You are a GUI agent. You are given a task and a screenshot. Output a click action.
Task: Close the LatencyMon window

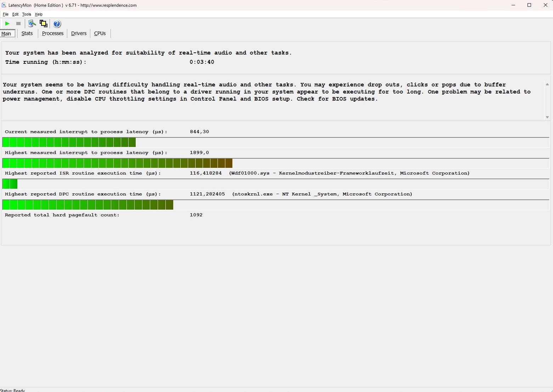pos(546,5)
